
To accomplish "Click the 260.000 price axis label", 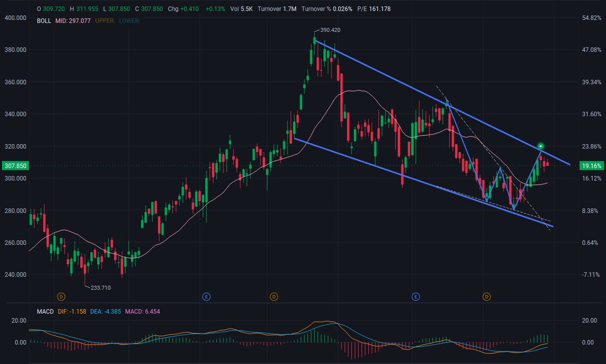I will pyautogui.click(x=16, y=243).
